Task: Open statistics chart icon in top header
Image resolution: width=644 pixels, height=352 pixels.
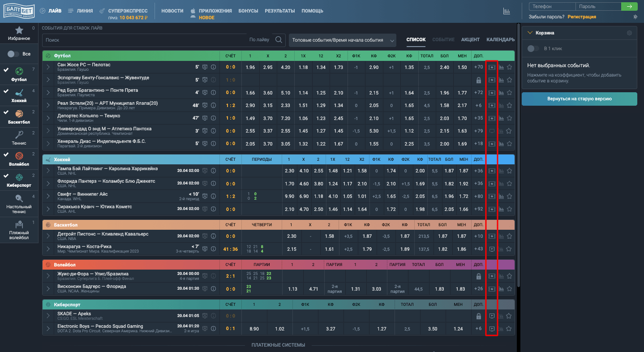Action: coord(507,11)
